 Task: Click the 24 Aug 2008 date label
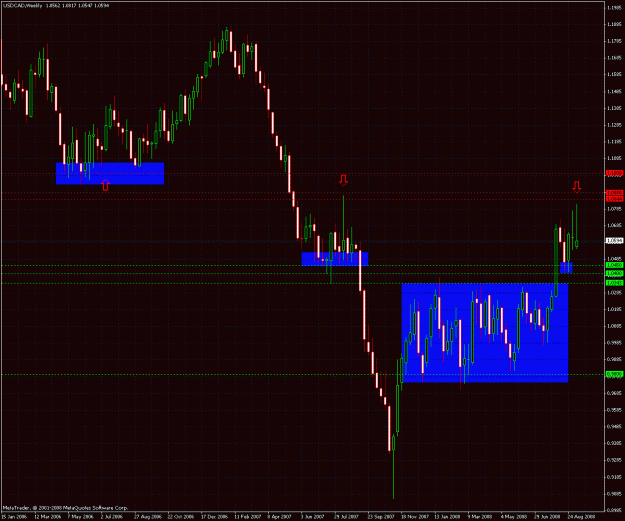[x=582, y=517]
